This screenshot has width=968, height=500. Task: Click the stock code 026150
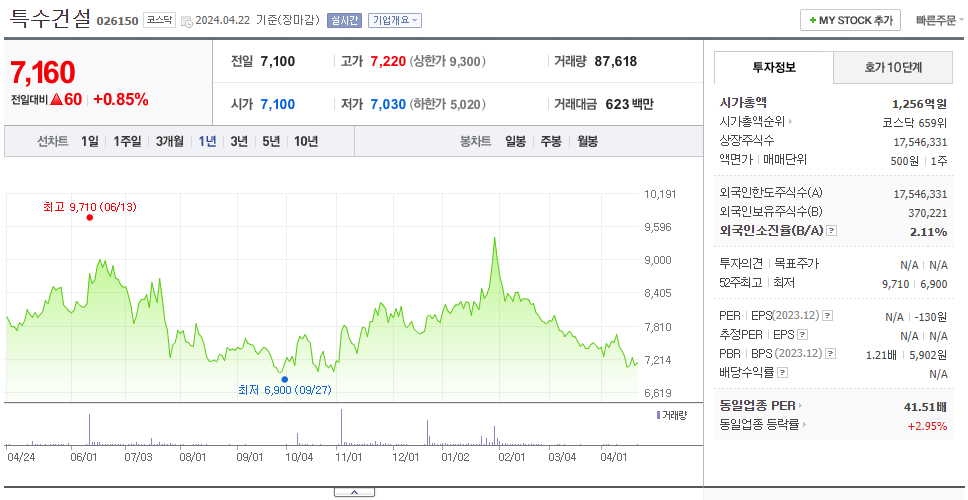click(x=117, y=21)
